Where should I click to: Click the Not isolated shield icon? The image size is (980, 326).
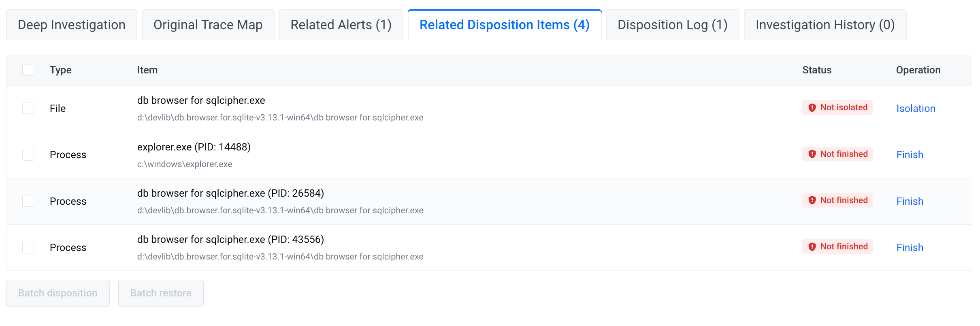tap(812, 107)
